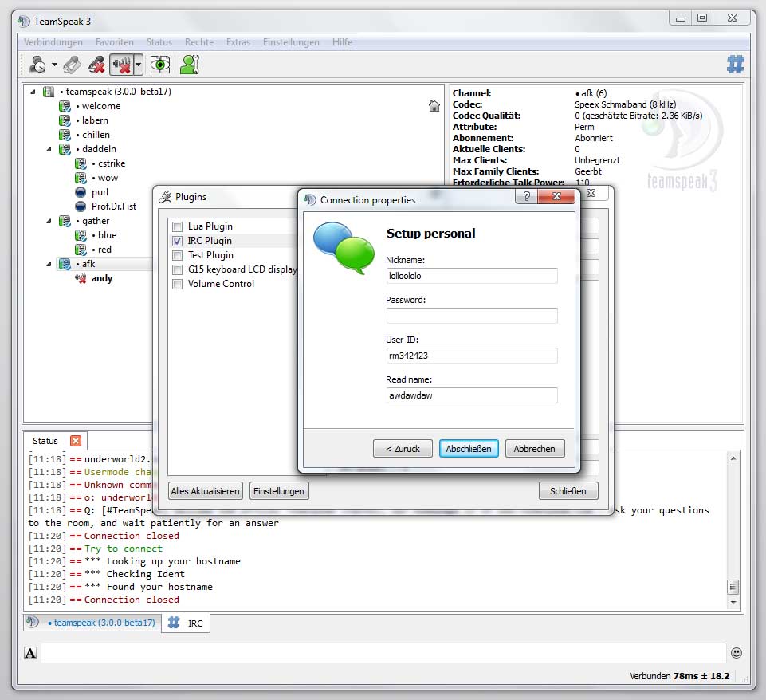
Task: Collapse the daddeln channel tree
Action: [49, 149]
